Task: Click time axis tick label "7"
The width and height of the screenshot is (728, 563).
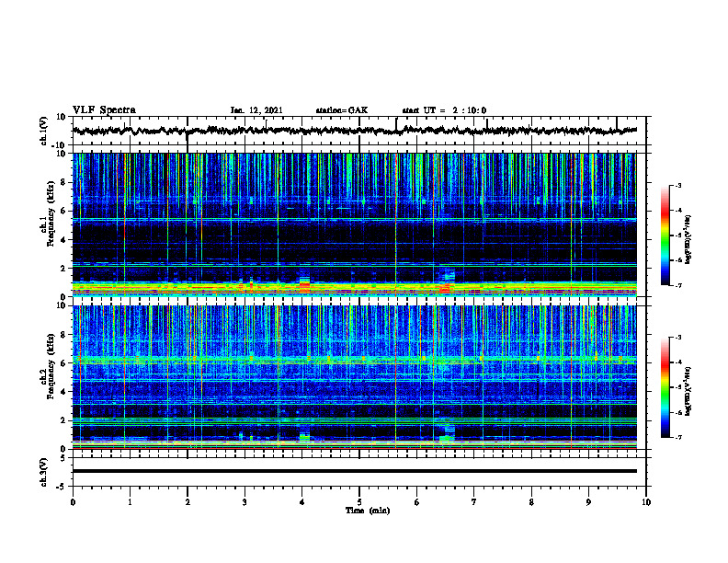Action: pyautogui.click(x=474, y=502)
